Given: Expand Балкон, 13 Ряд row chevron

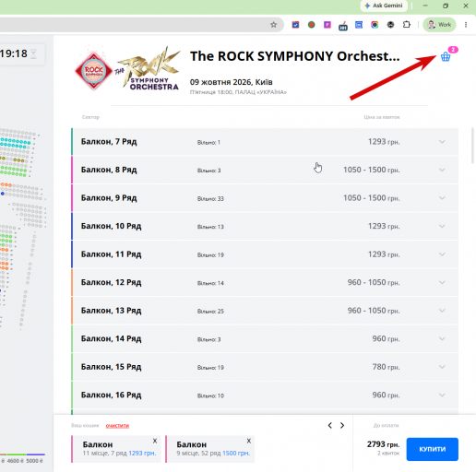Looking at the screenshot, I should point(442,311).
